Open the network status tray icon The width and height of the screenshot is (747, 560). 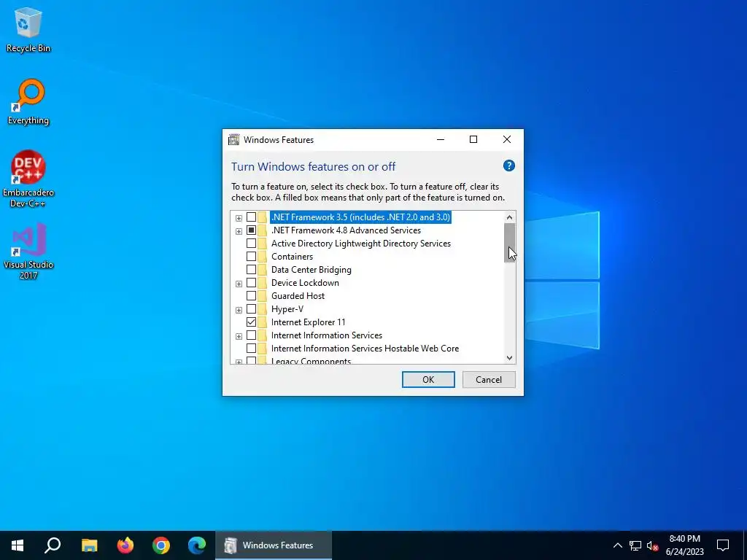635,545
